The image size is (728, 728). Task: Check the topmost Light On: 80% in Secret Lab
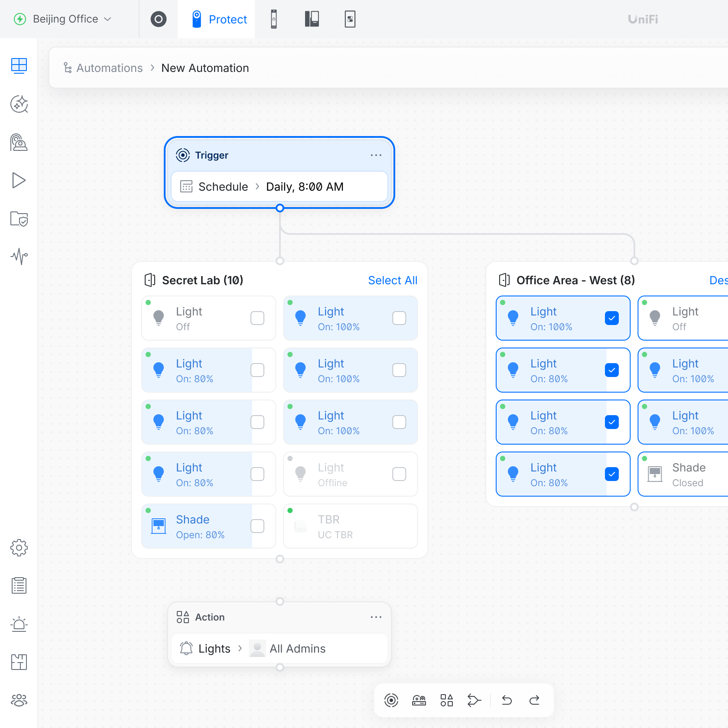tap(257, 370)
